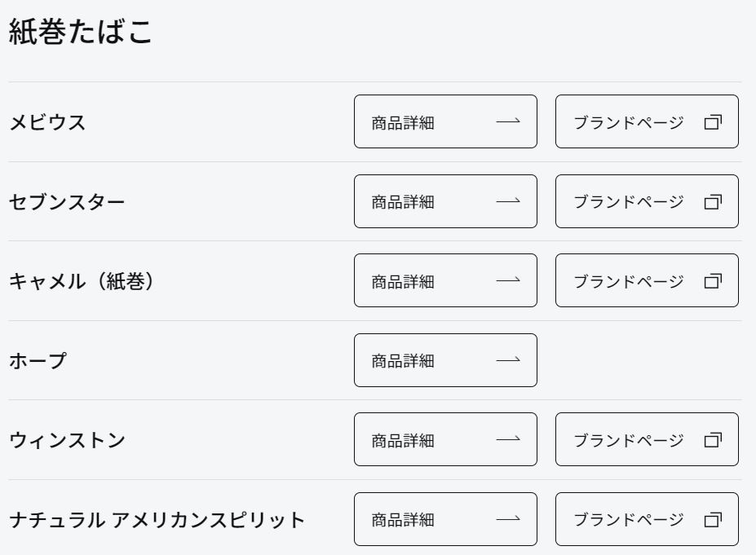Viewport: 756px width, 555px height.
Task: Click arrow icon in ナチュラル アメリカンスピリット 商品詳細 button
Action: [x=508, y=519]
